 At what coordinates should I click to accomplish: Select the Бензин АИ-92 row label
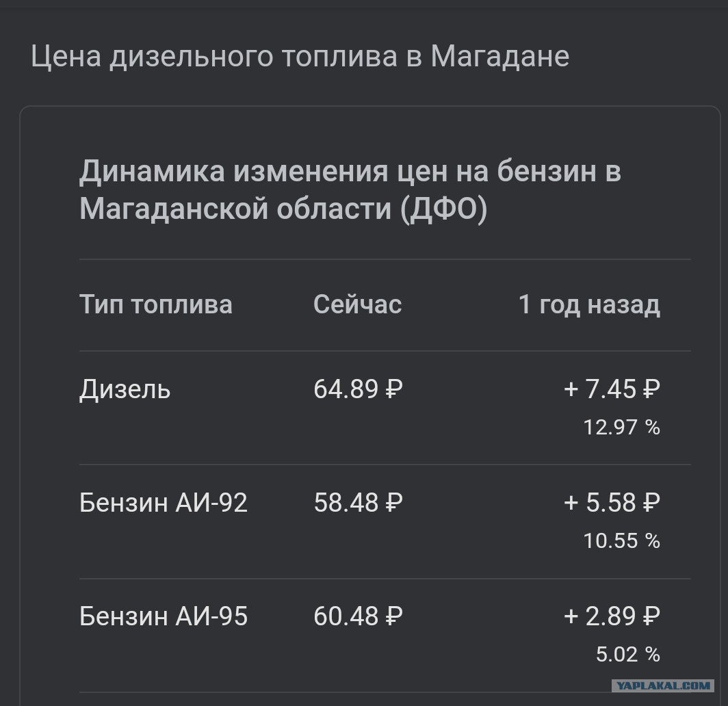164,503
